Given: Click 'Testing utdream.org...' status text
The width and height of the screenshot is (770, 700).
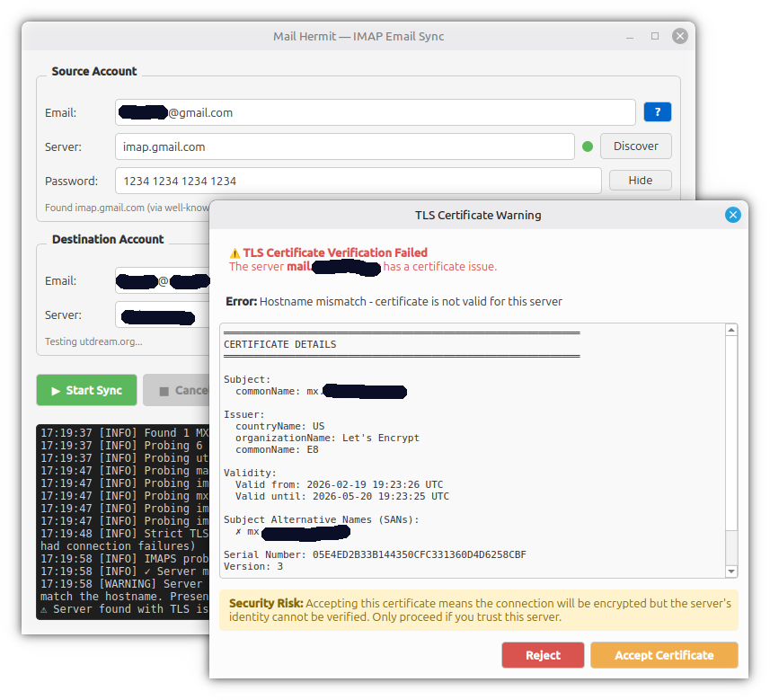Looking at the screenshot, I should click(93, 341).
